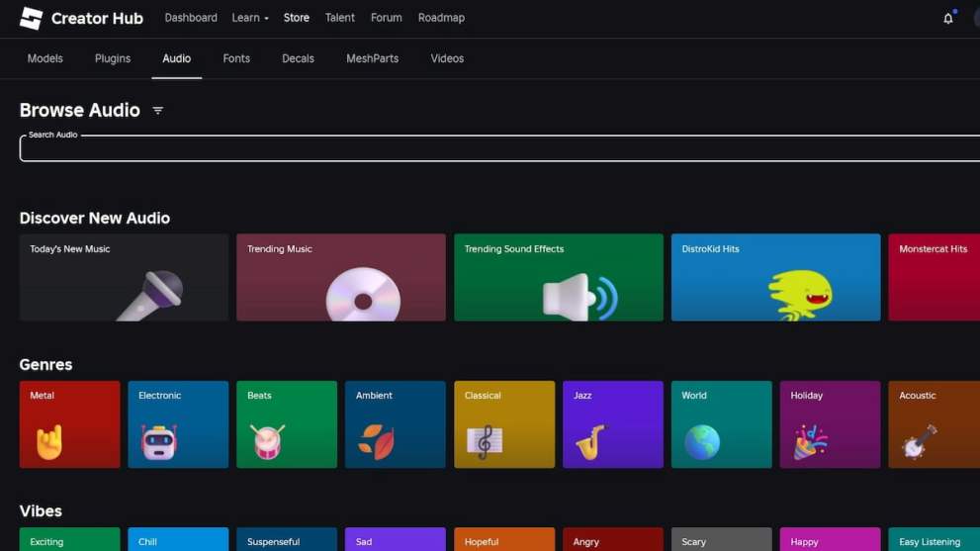Pick the Classical genre tile
The height and width of the screenshot is (551, 980).
[504, 424]
